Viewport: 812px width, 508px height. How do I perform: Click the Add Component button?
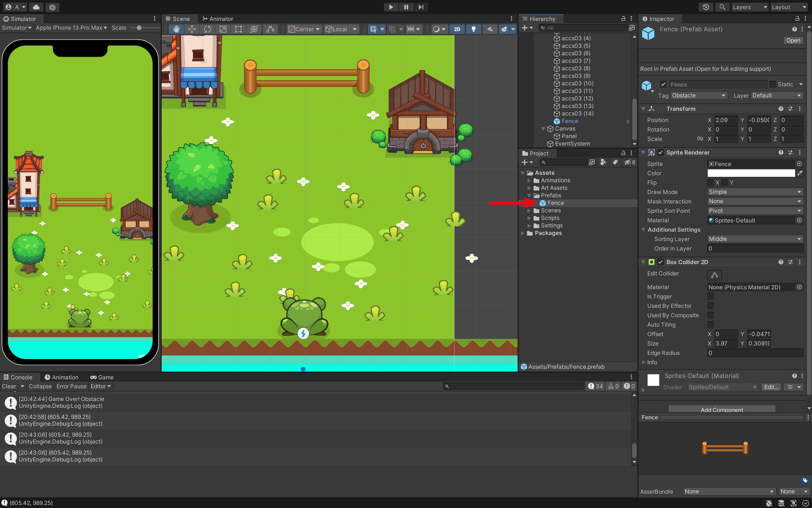pos(722,409)
